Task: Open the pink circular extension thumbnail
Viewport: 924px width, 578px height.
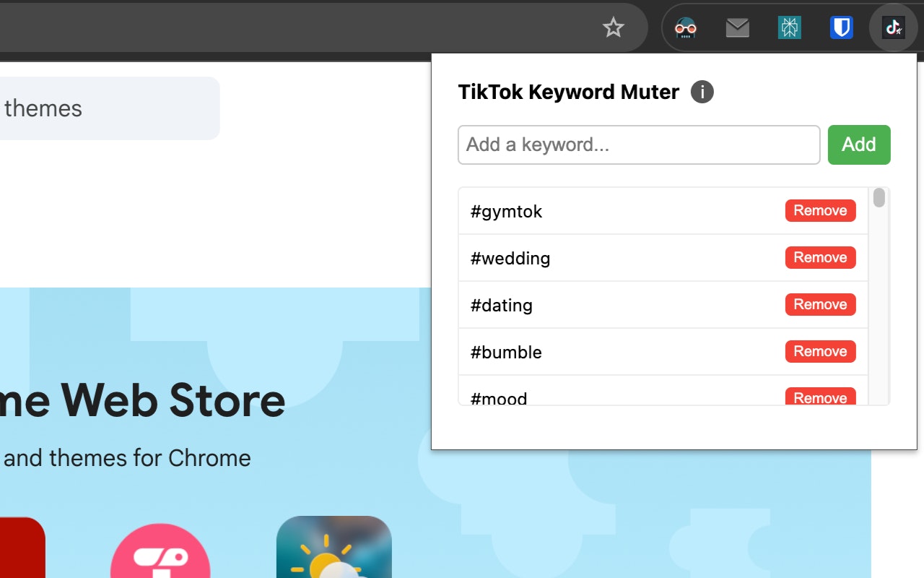Action: click(160, 551)
